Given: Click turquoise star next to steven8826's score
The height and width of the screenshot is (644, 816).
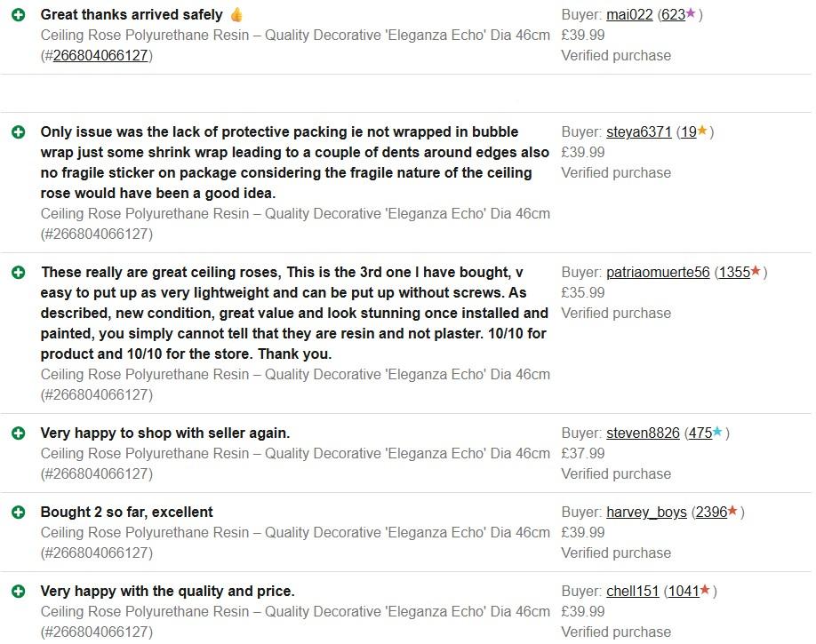Looking at the screenshot, I should coord(718,433).
